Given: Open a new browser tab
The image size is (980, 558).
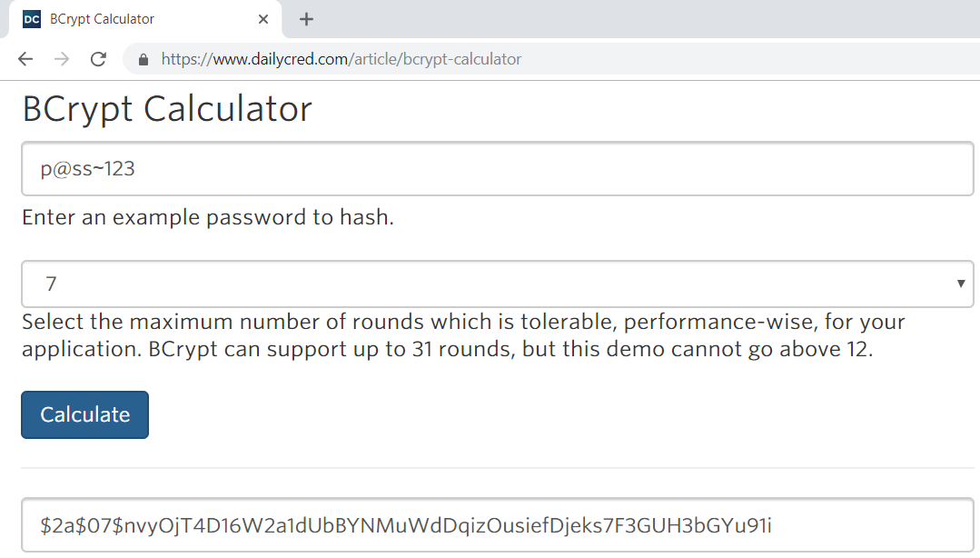Looking at the screenshot, I should (306, 19).
